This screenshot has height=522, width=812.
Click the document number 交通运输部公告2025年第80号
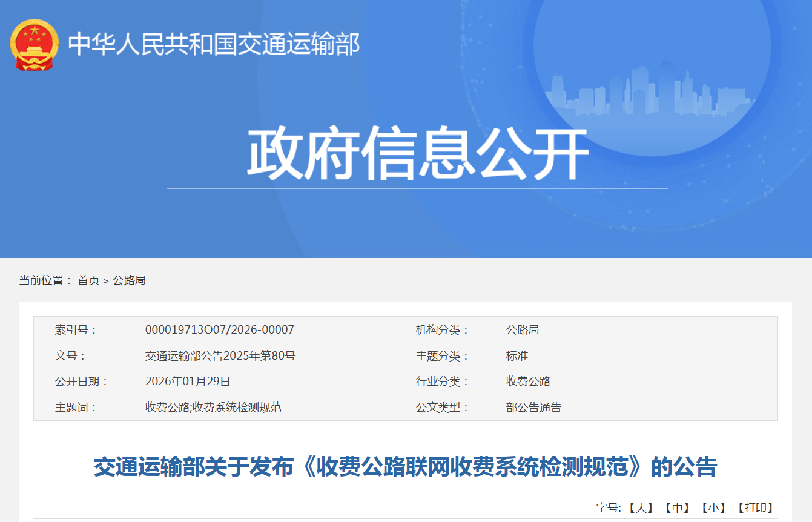pos(220,356)
